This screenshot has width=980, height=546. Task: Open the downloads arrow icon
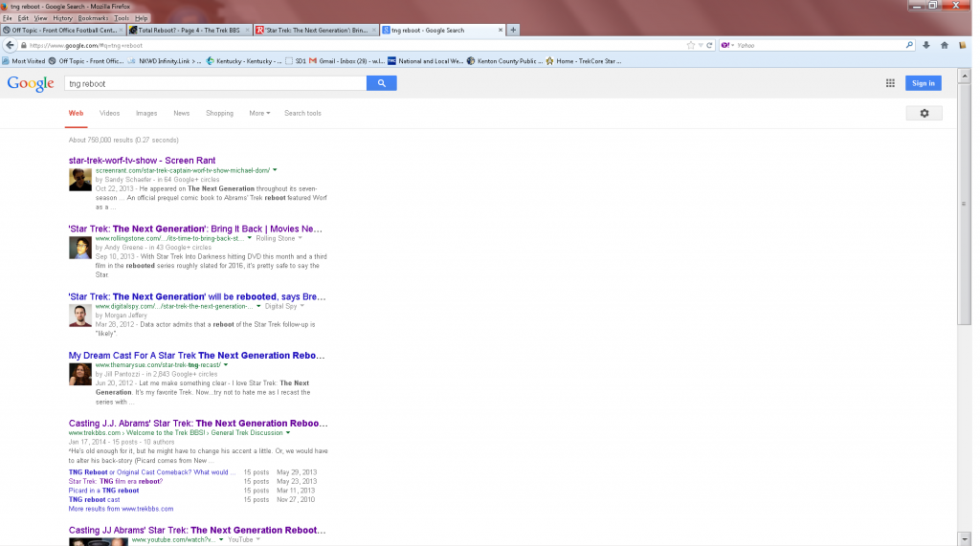(x=926, y=45)
